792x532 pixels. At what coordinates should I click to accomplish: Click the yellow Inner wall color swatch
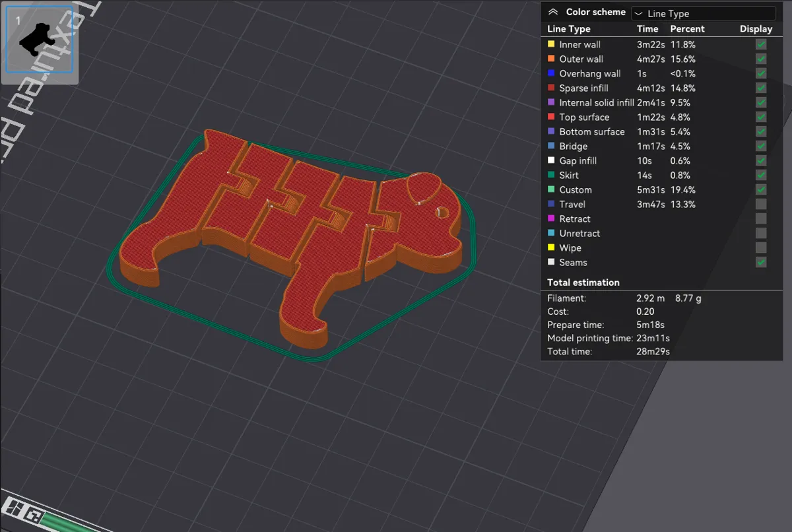[x=551, y=44]
